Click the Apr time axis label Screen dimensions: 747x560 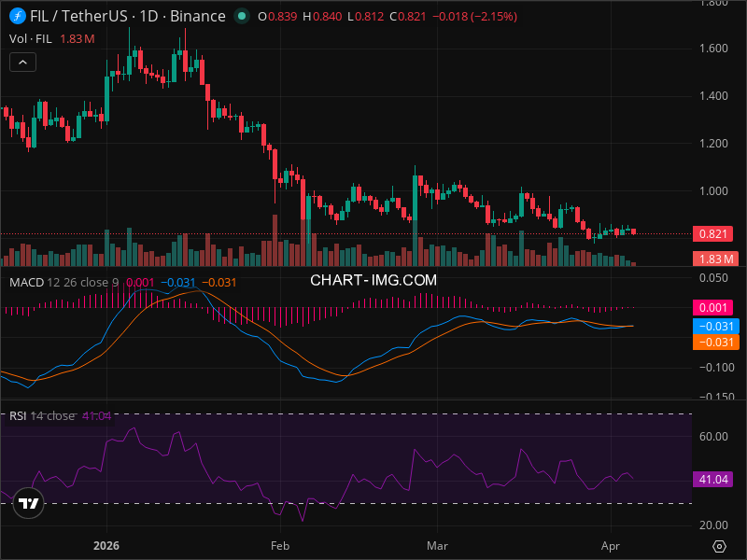(x=611, y=546)
